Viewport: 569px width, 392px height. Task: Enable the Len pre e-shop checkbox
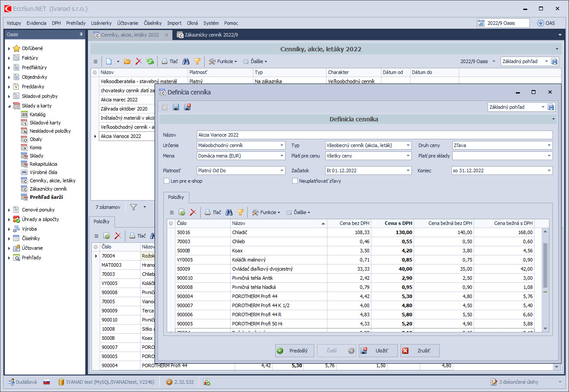166,181
